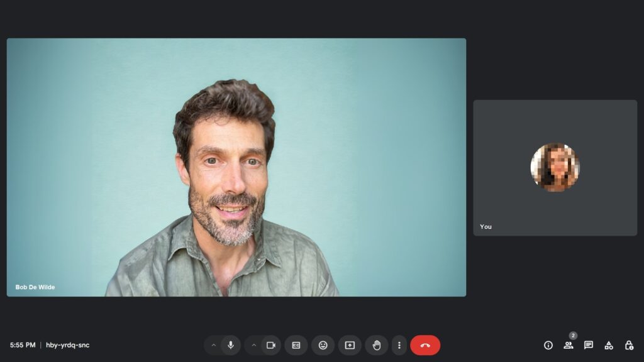This screenshot has height=362, width=644.
Task: Open more options menu
Action: click(399, 345)
